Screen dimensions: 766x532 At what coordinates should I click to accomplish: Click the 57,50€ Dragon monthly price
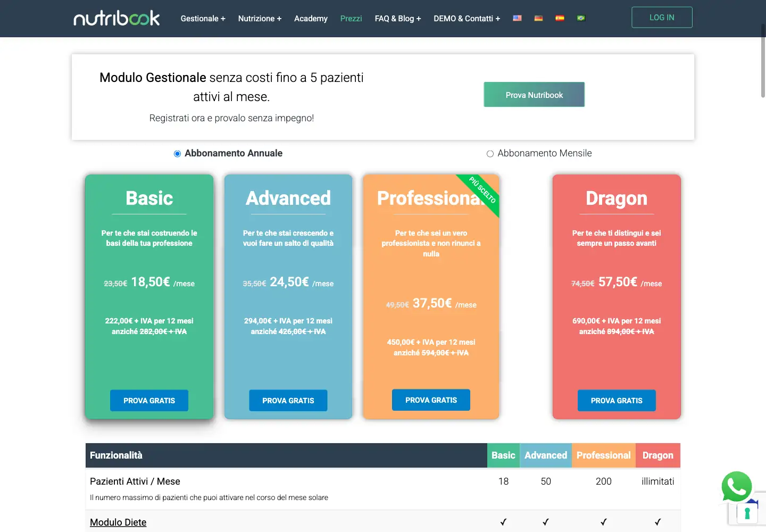(x=618, y=282)
